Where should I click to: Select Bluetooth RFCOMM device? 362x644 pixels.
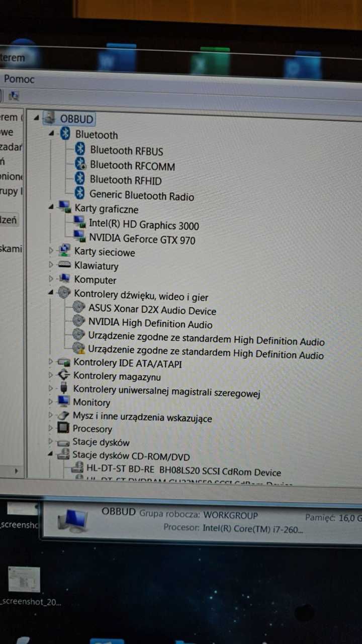(x=132, y=166)
